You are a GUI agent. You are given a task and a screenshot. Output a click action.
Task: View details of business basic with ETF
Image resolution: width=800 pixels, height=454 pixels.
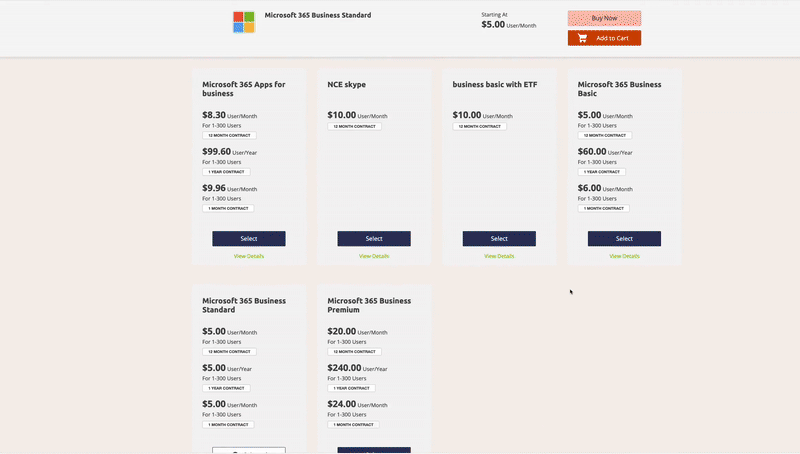(x=499, y=256)
